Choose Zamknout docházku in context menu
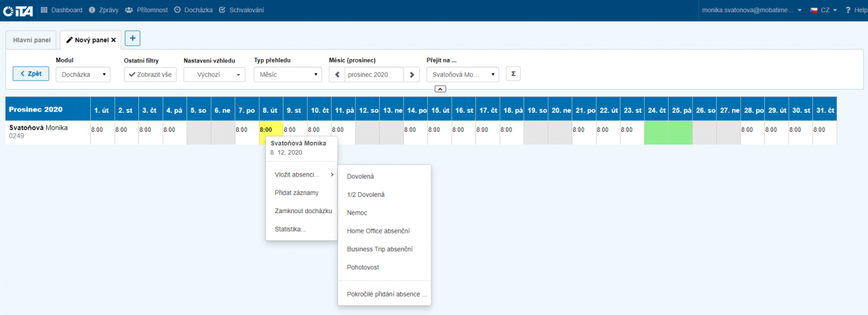 (302, 210)
